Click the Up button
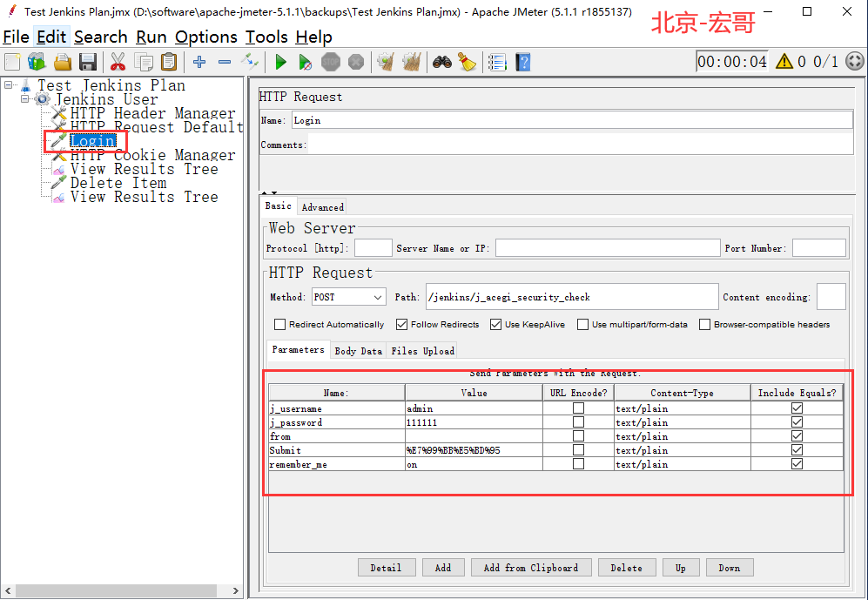This screenshot has height=600, width=868. pyautogui.click(x=680, y=568)
